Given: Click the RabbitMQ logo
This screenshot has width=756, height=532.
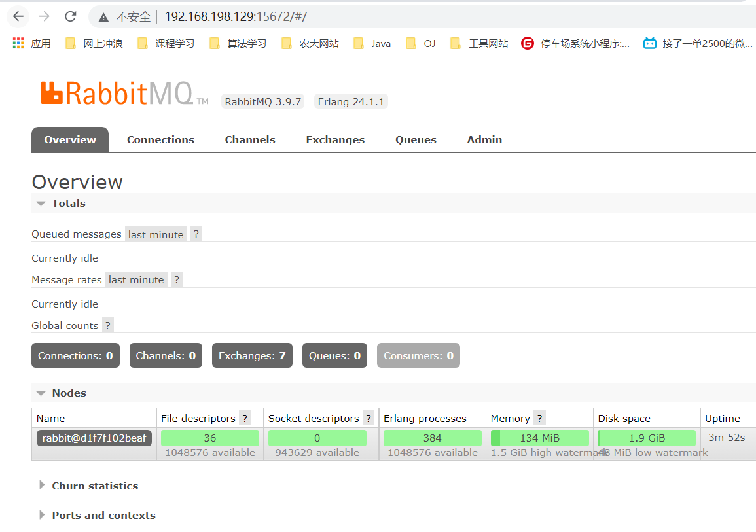Looking at the screenshot, I should click(x=124, y=94).
